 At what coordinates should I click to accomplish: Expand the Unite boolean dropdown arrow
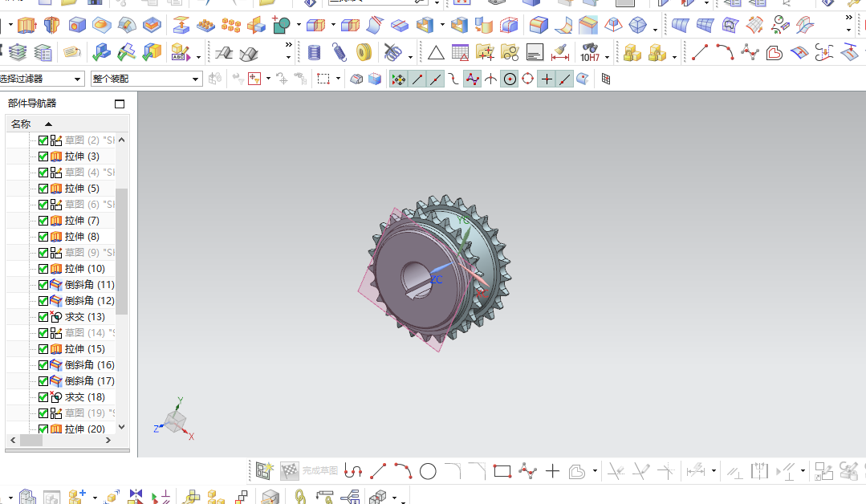click(299, 25)
